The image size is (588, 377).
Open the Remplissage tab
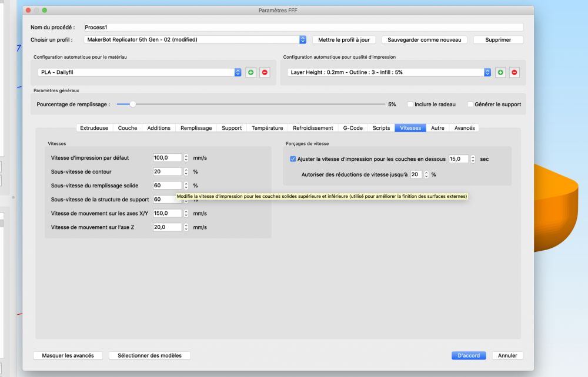(196, 128)
